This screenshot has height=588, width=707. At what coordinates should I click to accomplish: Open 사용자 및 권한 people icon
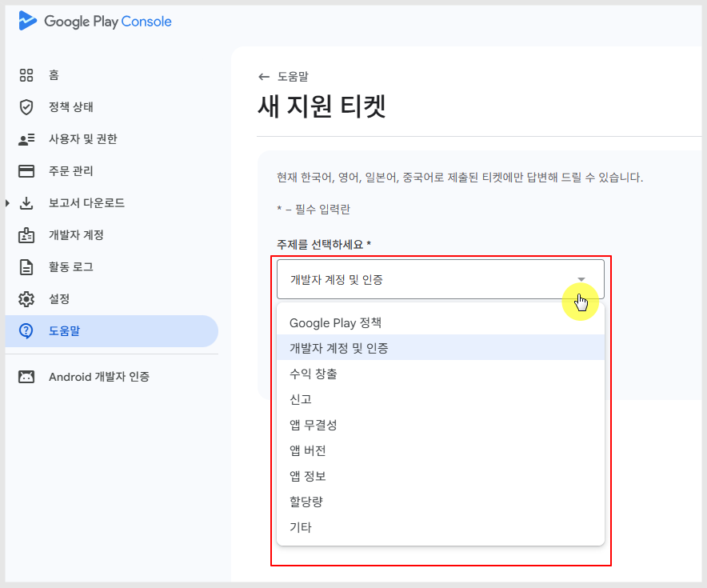[x=26, y=139]
